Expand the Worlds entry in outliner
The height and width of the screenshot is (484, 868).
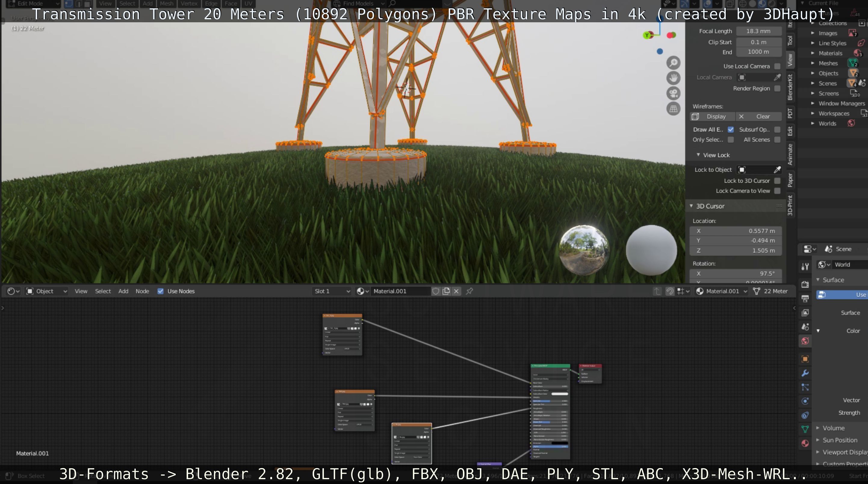pos(812,123)
